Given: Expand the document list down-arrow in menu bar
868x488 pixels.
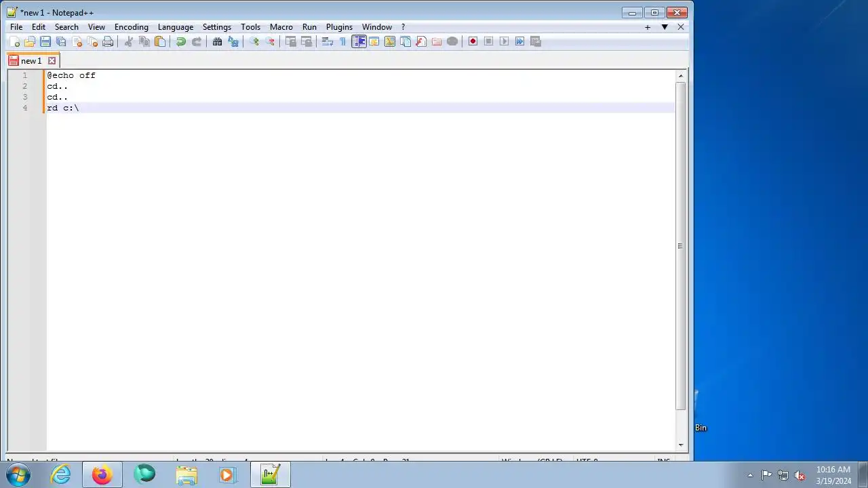Looking at the screenshot, I should click(665, 27).
